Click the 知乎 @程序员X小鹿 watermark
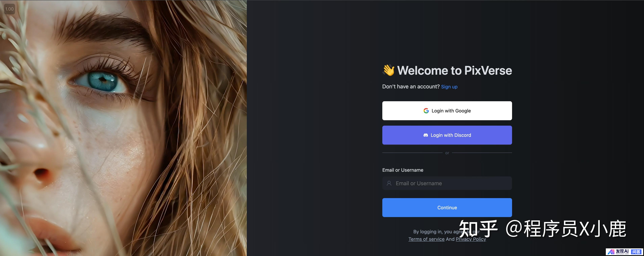Screen dimensions: 644x256 click(542, 229)
